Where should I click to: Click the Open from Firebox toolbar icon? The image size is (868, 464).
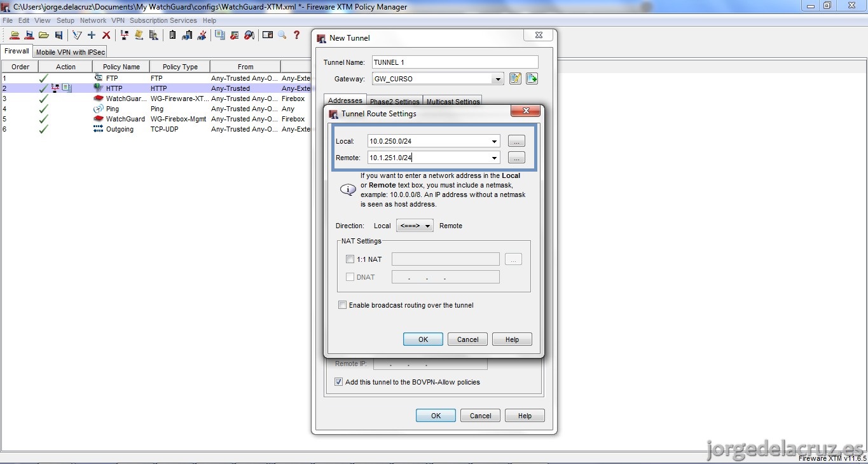(x=15, y=36)
